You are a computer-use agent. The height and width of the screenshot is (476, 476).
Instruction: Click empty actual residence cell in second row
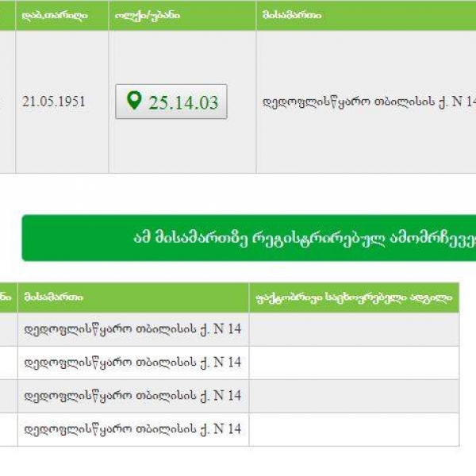[x=353, y=363]
